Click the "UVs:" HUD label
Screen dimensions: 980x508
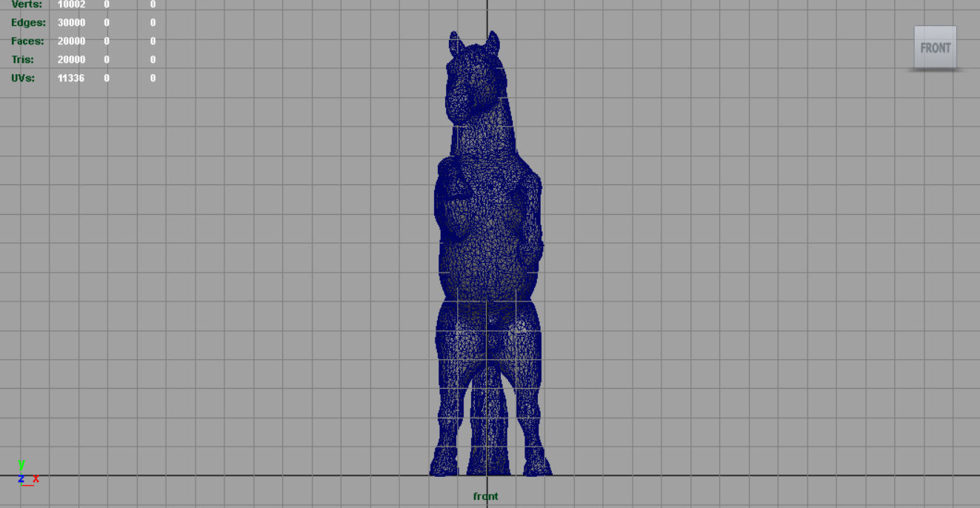tap(23, 78)
